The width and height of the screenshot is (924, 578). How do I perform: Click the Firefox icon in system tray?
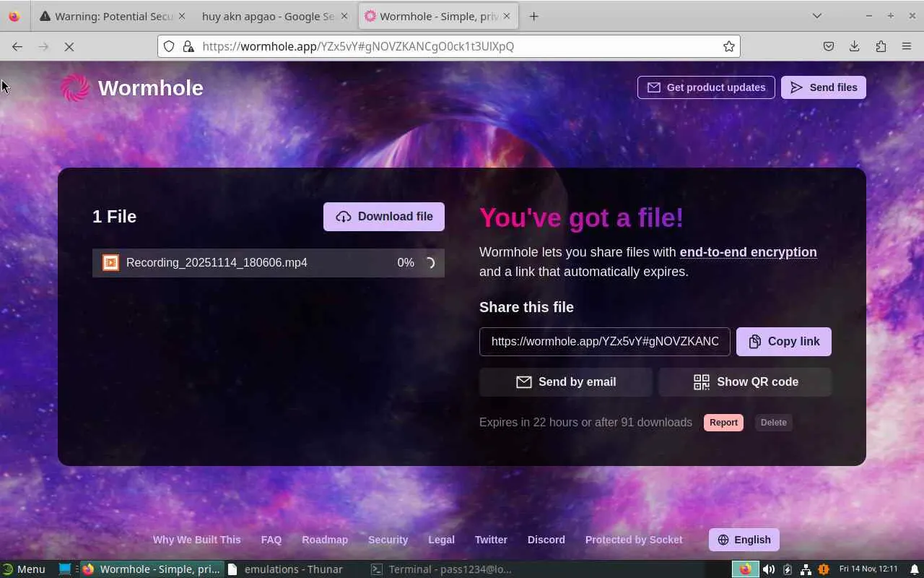click(746, 569)
